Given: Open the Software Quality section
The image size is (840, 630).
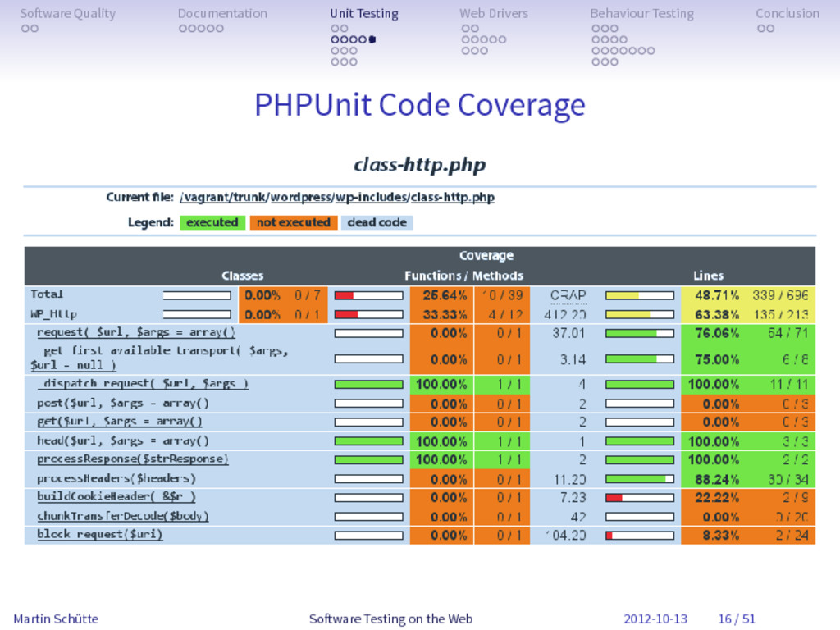Looking at the screenshot, I should click(x=68, y=13).
